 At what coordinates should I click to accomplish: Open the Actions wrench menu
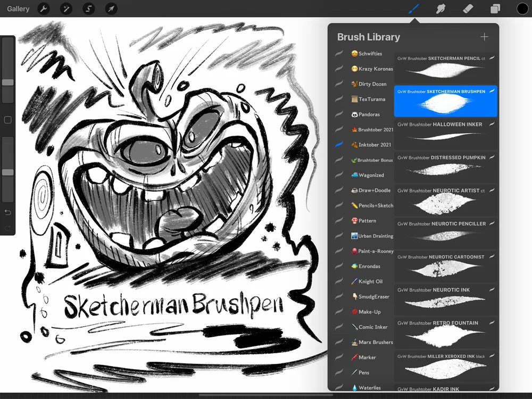tap(44, 9)
